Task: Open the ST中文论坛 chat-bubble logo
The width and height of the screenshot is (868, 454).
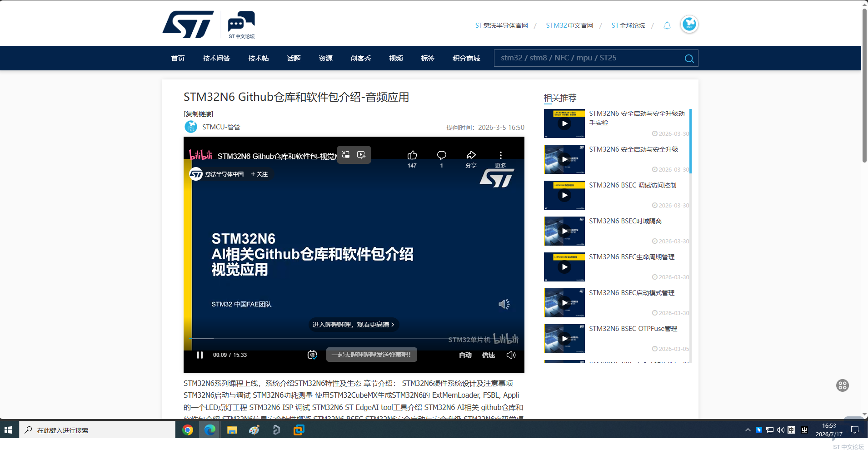Action: click(241, 25)
